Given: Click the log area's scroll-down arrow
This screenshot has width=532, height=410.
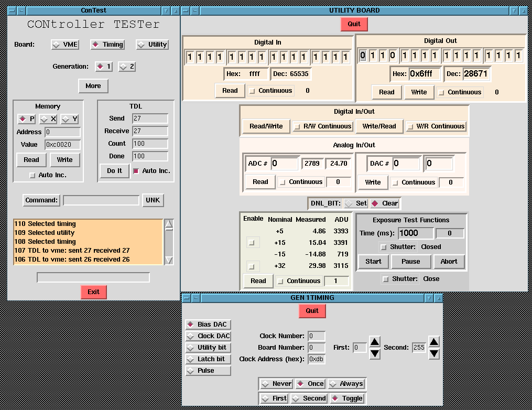Looking at the screenshot, I should pyautogui.click(x=169, y=260).
